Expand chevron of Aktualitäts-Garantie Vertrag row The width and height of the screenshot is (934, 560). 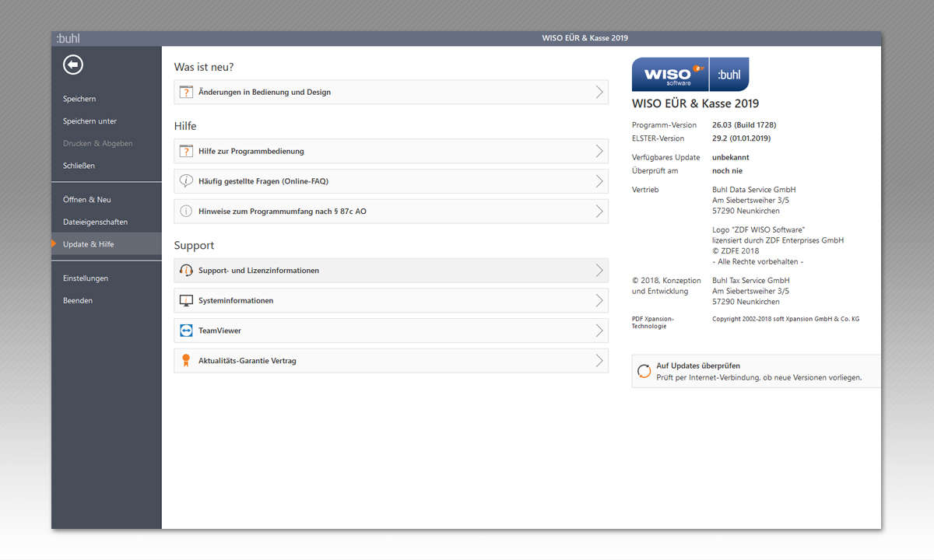pyautogui.click(x=599, y=361)
